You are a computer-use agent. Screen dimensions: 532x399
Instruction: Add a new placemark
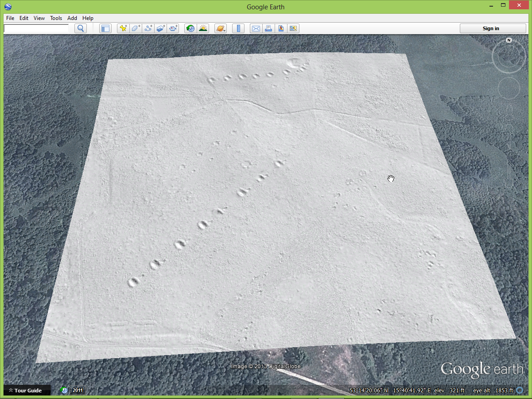(123, 28)
